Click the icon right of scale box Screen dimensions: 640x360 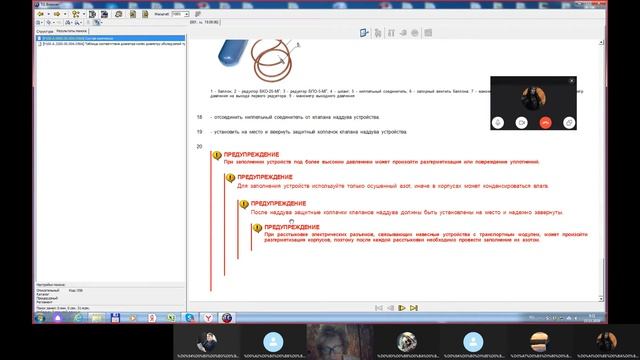[x=198, y=14]
